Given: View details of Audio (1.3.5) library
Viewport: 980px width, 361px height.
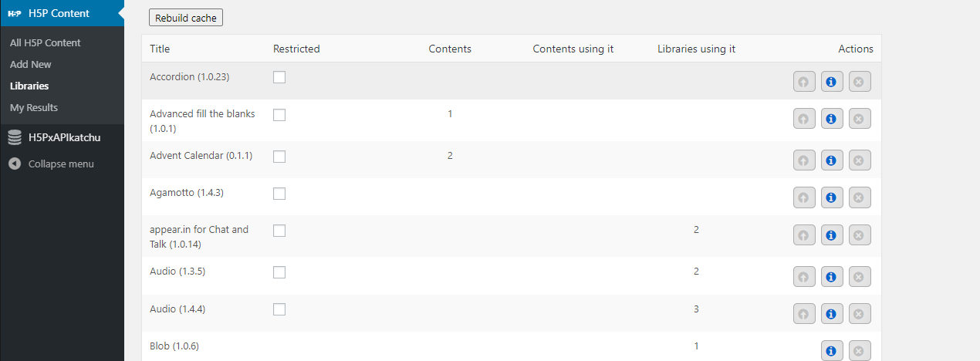Looking at the screenshot, I should [832, 276].
